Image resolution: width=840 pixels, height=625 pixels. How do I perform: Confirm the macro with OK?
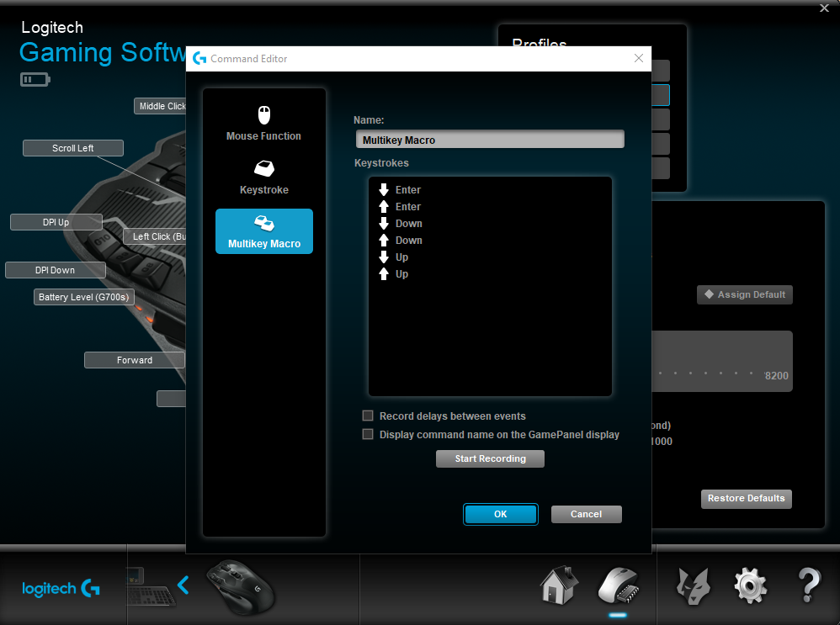click(x=500, y=514)
